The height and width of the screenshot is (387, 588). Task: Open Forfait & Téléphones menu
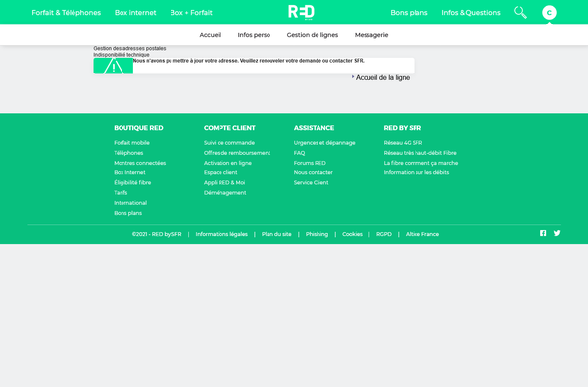click(67, 13)
